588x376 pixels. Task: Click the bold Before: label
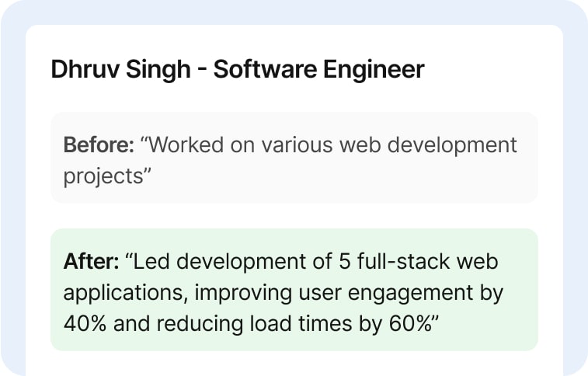coord(99,145)
